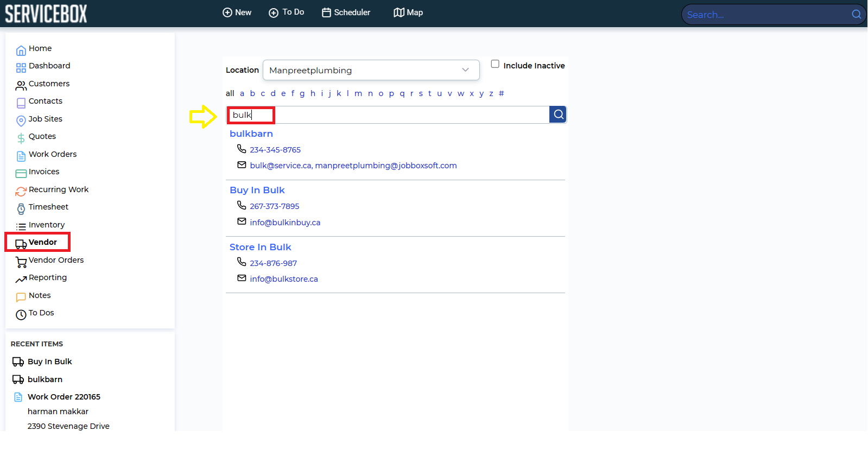Click the phone icon under bulkbarn
This screenshot has height=456, width=868.
pyautogui.click(x=242, y=149)
